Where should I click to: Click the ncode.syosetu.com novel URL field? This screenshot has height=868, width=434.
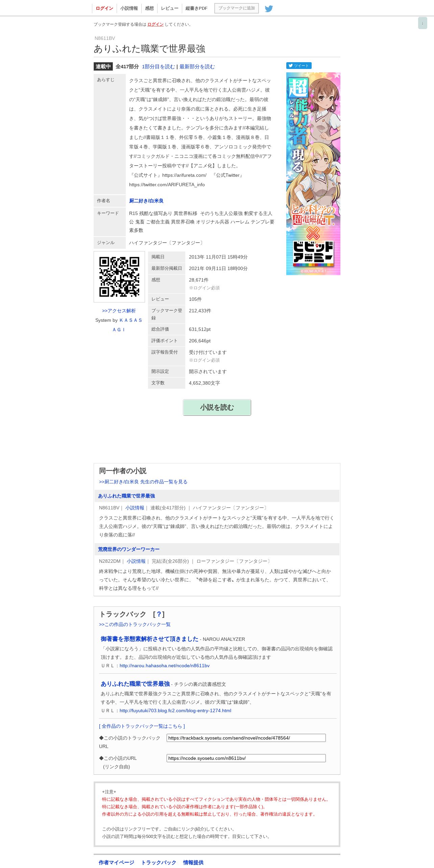pyautogui.click(x=246, y=758)
